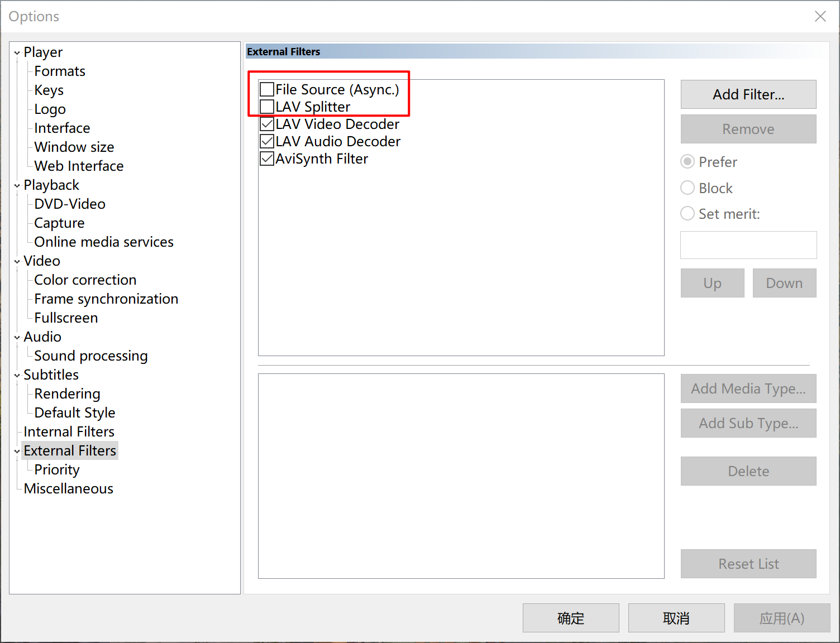This screenshot has width=840, height=643.
Task: Collapse the Subtitles tree node
Action: tap(17, 376)
